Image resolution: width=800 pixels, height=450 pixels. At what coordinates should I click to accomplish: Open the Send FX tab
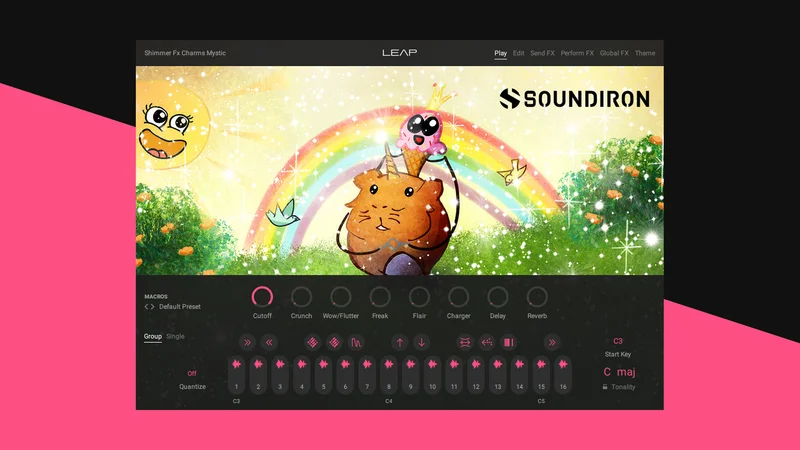click(x=542, y=53)
